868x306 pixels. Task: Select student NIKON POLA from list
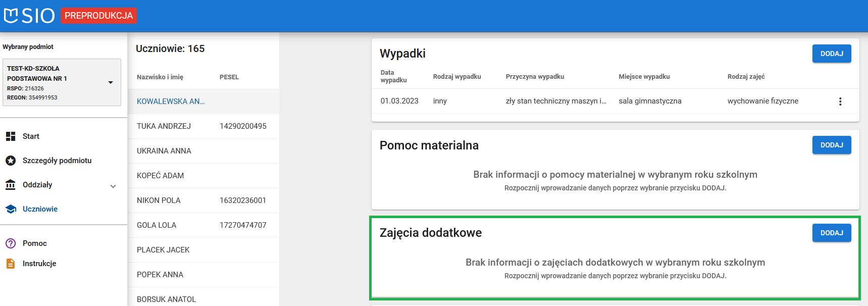point(159,200)
